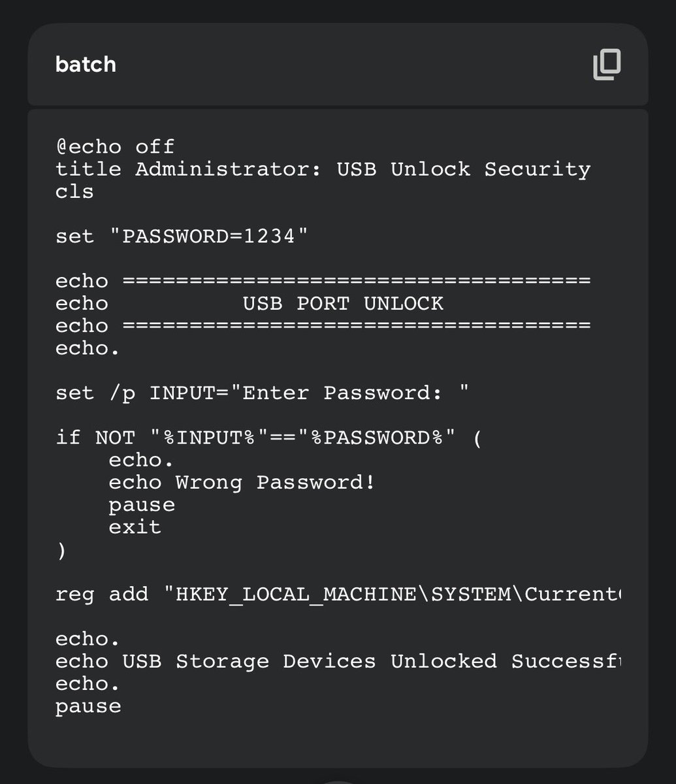The image size is (676, 784).
Task: Click the "@echo off" line
Action: click(115, 146)
